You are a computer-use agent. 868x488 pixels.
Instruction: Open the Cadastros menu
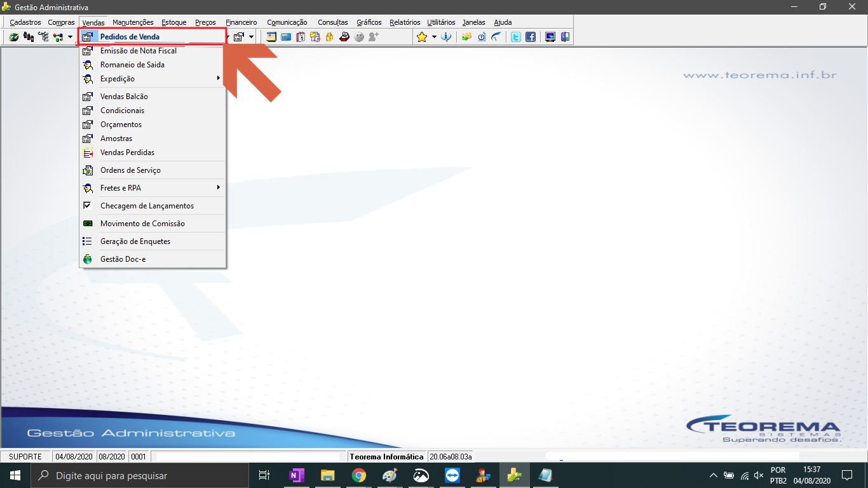(x=25, y=22)
